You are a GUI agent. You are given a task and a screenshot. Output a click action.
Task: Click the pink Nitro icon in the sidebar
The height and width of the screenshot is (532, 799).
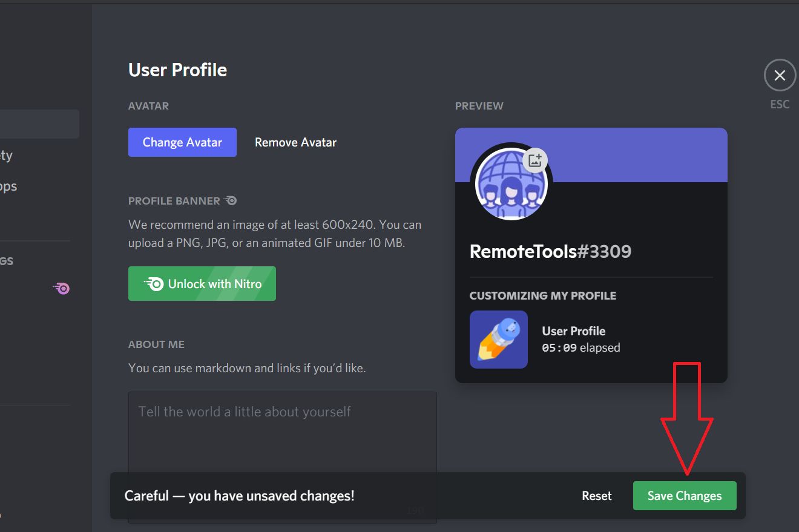point(61,289)
